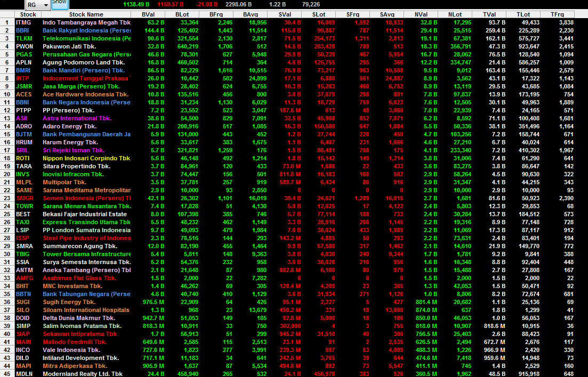The width and height of the screenshot is (588, 377).
Task: Select the SMGR stock code
Action: (x=25, y=198)
